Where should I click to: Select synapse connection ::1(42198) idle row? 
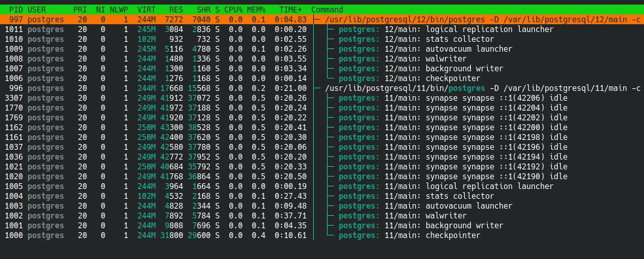click(x=322, y=137)
